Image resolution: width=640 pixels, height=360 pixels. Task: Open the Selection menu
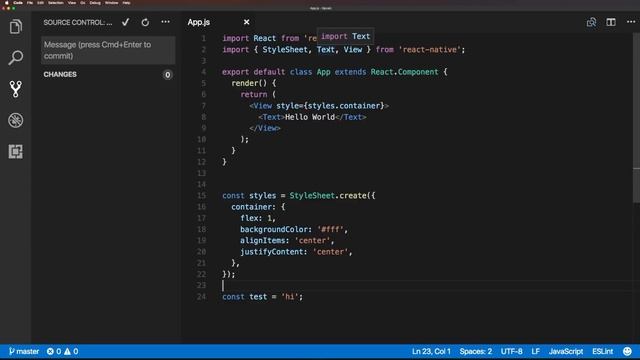pos(56,2)
